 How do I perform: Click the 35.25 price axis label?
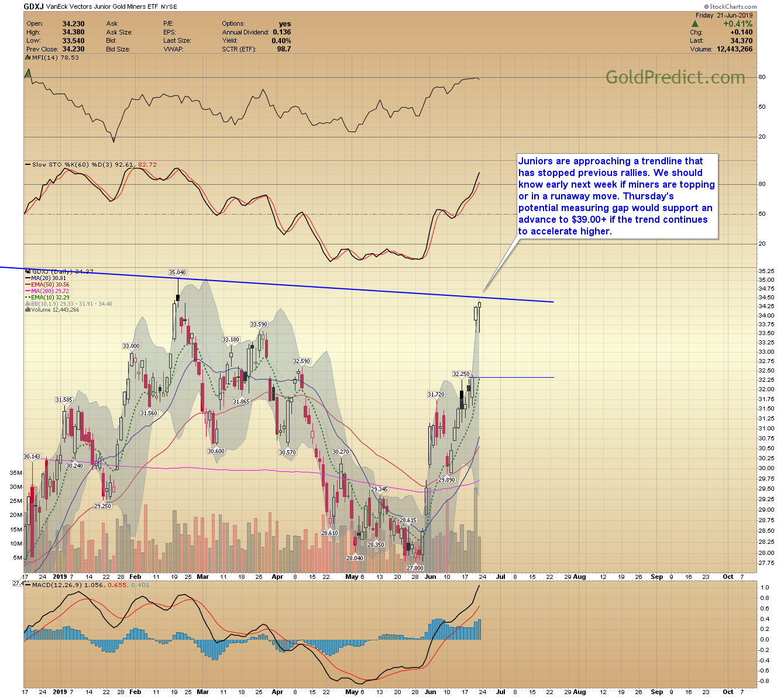tap(766, 271)
